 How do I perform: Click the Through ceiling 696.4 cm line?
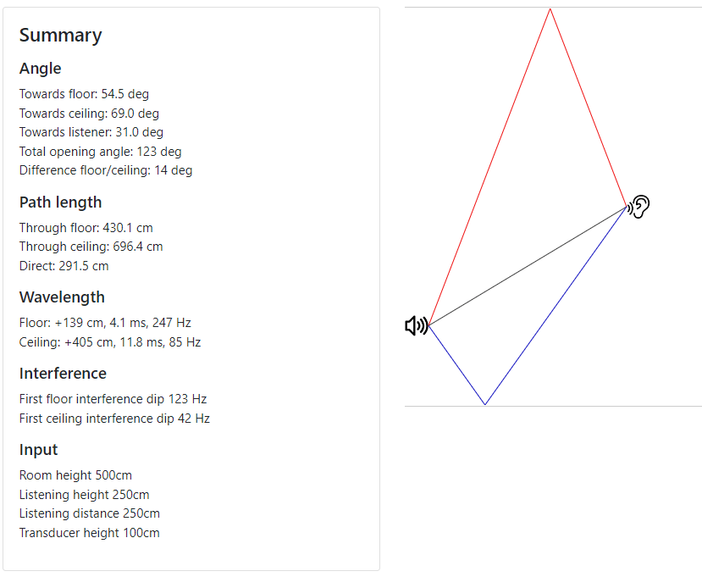(x=91, y=247)
